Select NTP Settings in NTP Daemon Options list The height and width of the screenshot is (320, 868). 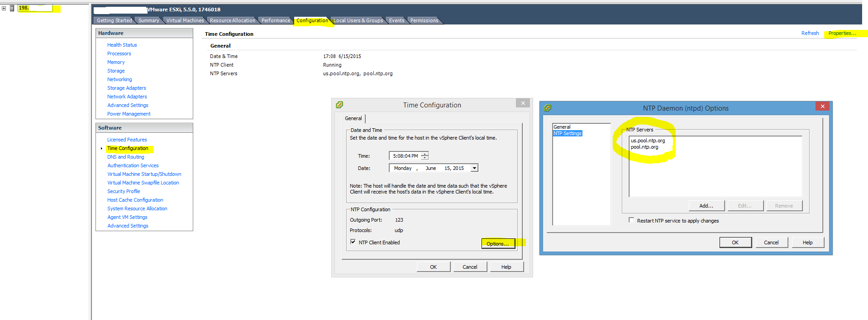click(567, 133)
